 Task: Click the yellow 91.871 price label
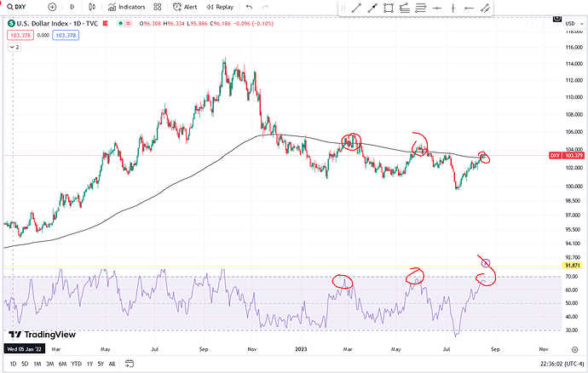[x=573, y=266]
